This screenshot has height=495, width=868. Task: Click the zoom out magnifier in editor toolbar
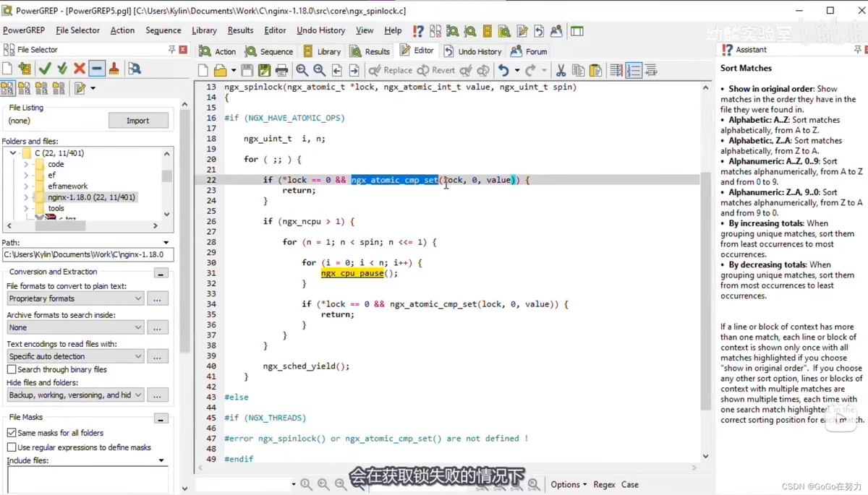click(302, 70)
